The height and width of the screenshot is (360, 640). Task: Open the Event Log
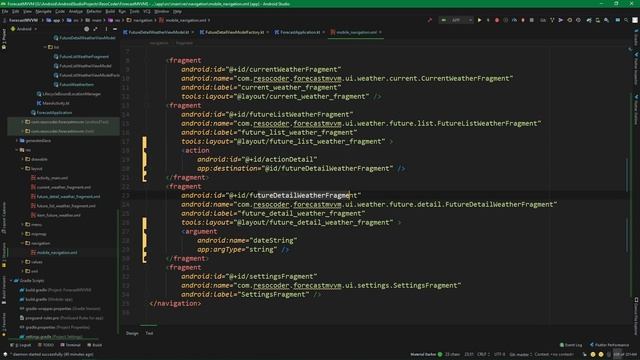pyautogui.click(x=571, y=345)
